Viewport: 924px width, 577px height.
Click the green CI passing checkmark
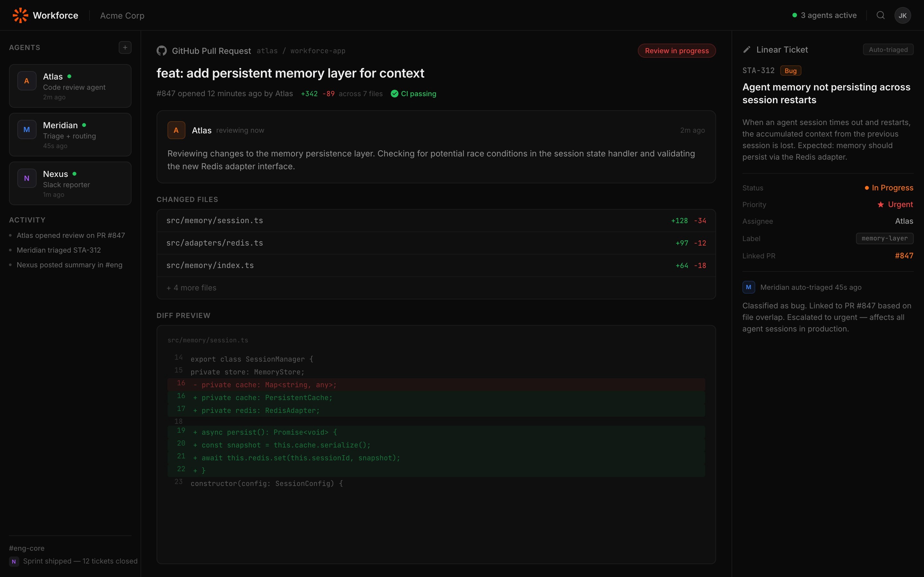click(x=394, y=94)
